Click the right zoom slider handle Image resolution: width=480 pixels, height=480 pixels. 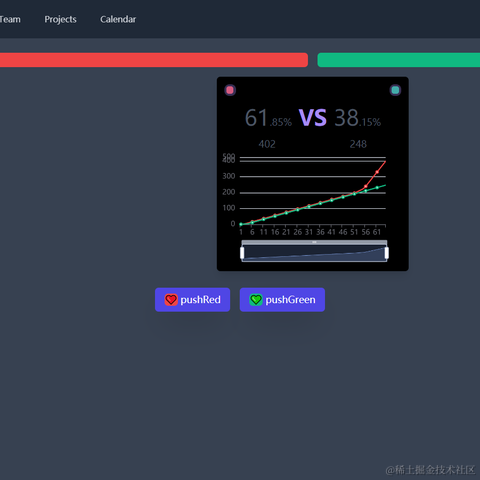tap(387, 253)
